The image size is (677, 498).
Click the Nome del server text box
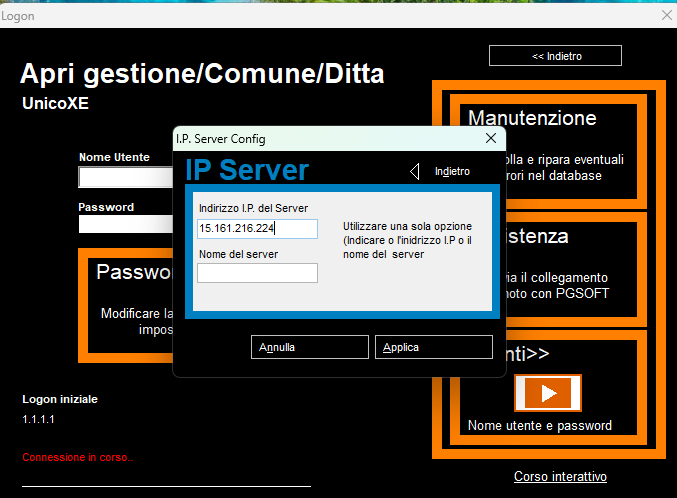pos(257,273)
